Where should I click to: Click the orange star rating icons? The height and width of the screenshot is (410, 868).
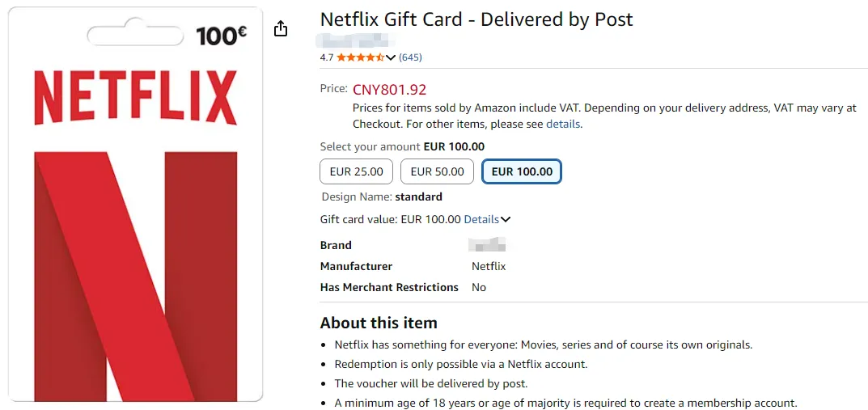(360, 57)
